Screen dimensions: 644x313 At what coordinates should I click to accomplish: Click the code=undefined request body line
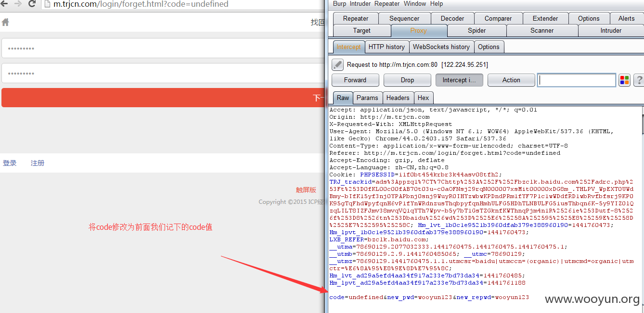coord(429,297)
